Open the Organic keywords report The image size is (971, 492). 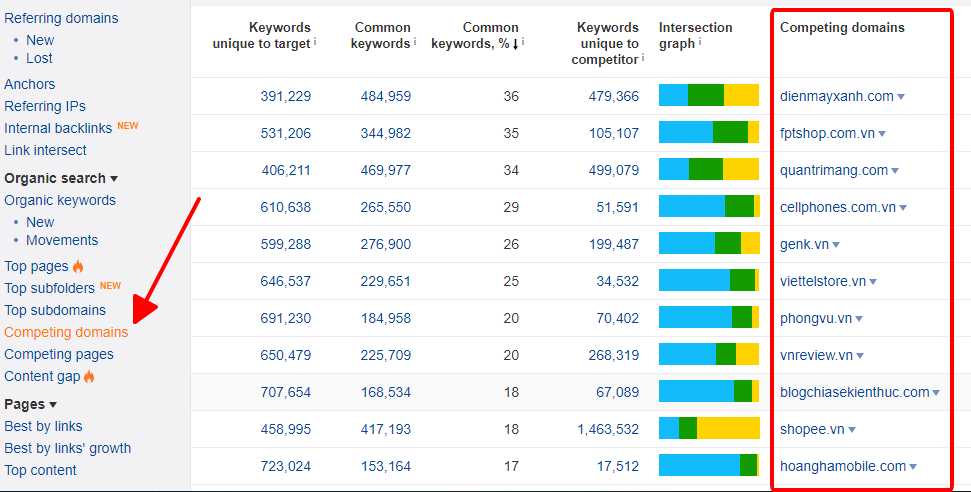60,201
